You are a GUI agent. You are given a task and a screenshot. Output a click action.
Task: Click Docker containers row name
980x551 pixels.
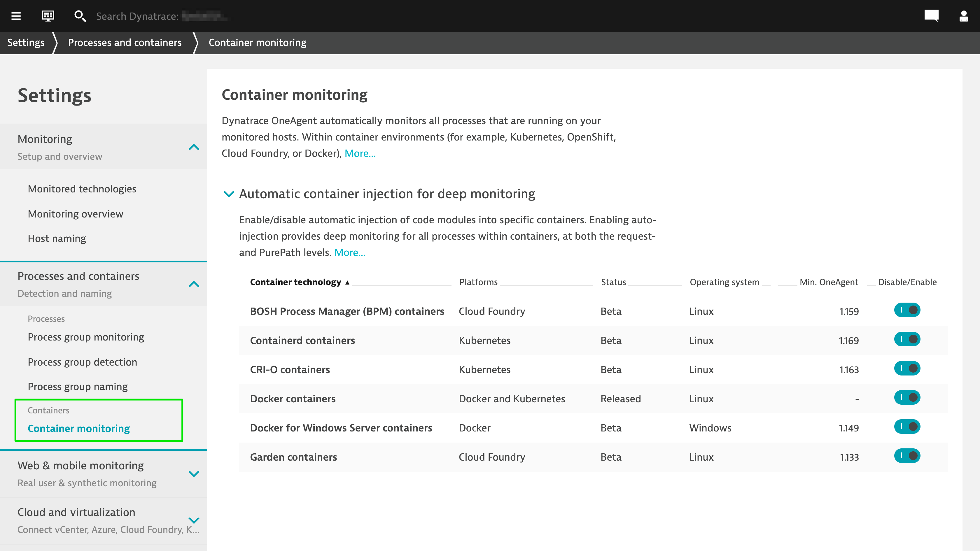click(x=293, y=399)
